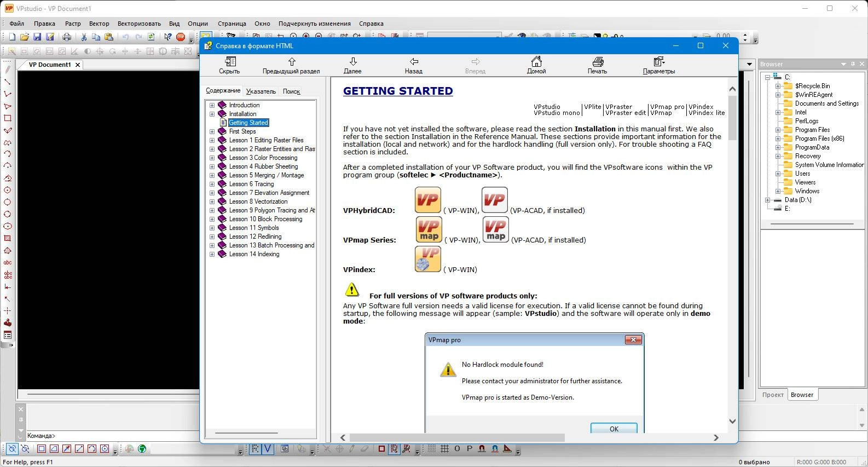Click the green refresh page icon
Image resolution: width=868 pixels, height=467 pixels.
point(151,37)
